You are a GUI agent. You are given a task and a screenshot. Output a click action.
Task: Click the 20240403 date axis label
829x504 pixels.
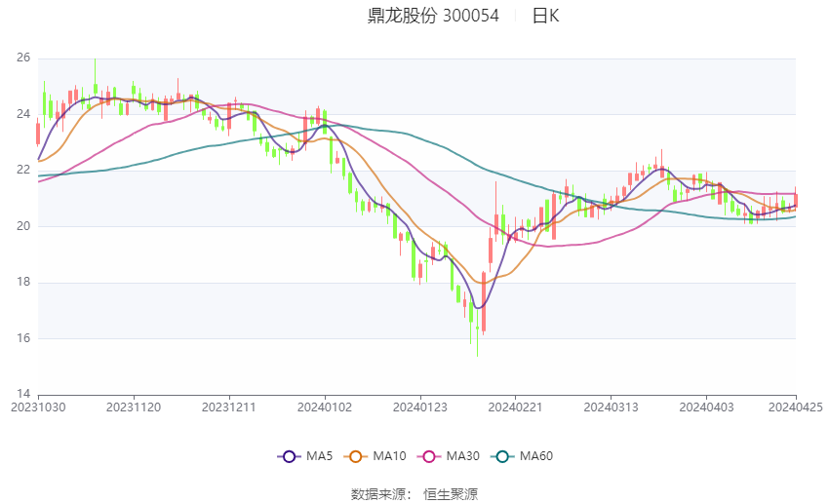[707, 407]
